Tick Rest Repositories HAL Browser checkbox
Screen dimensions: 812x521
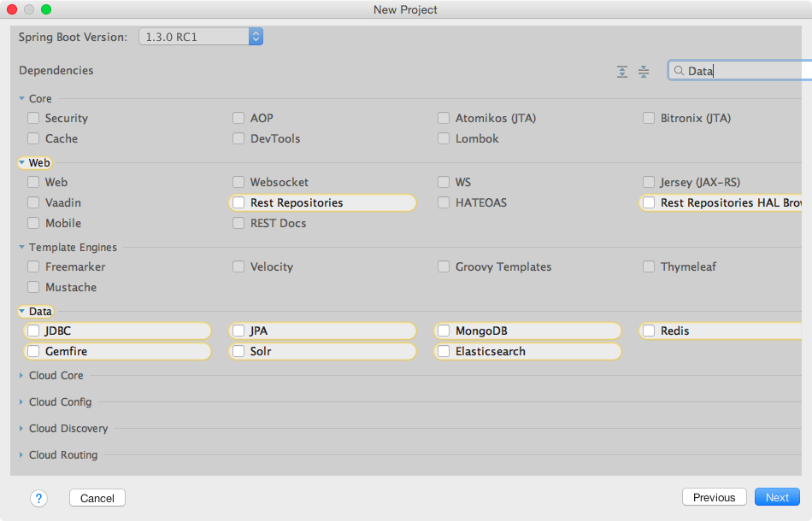coord(649,202)
